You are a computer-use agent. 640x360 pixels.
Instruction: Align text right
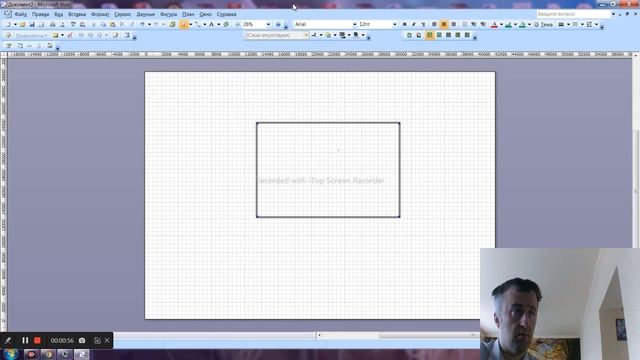pyautogui.click(x=453, y=24)
